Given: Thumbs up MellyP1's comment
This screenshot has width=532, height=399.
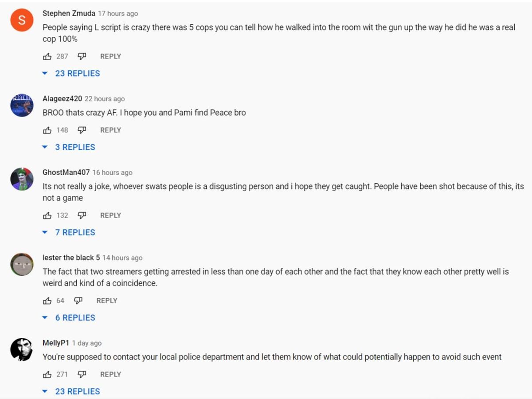Looking at the screenshot, I should point(47,374).
